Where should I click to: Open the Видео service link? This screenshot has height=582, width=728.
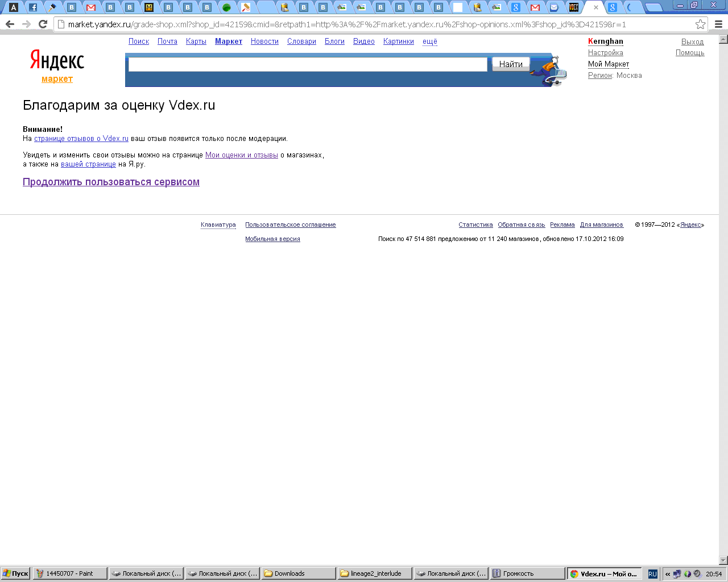click(x=364, y=41)
